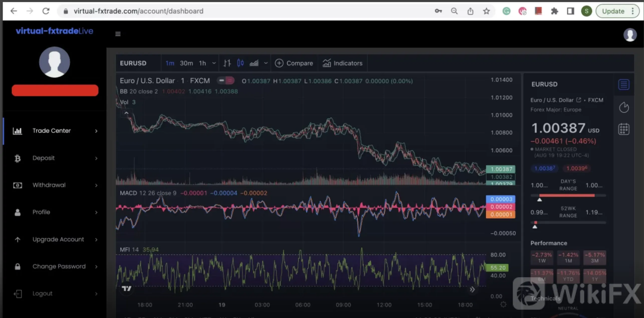
Task: Switch to the bars chart style
Action: tap(227, 63)
